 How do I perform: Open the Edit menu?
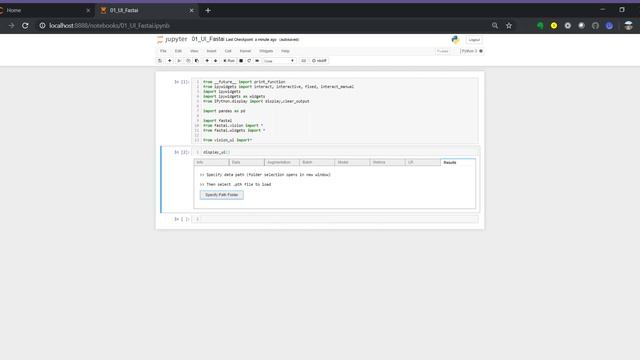tap(178, 51)
